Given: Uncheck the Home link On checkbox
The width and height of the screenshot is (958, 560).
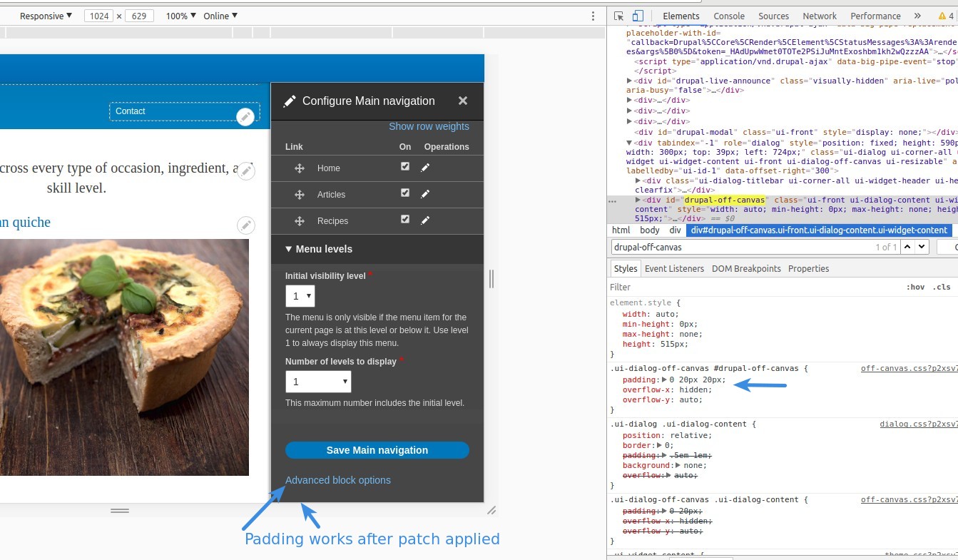Looking at the screenshot, I should (x=405, y=167).
